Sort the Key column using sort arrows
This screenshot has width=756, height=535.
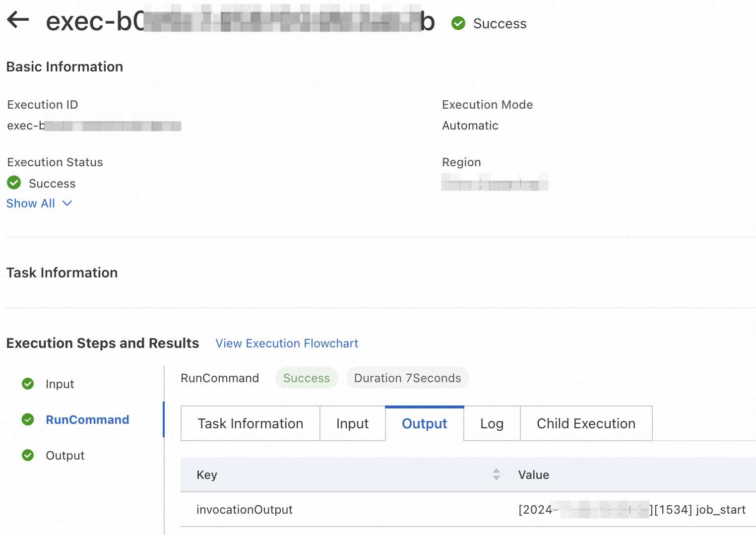click(x=496, y=474)
